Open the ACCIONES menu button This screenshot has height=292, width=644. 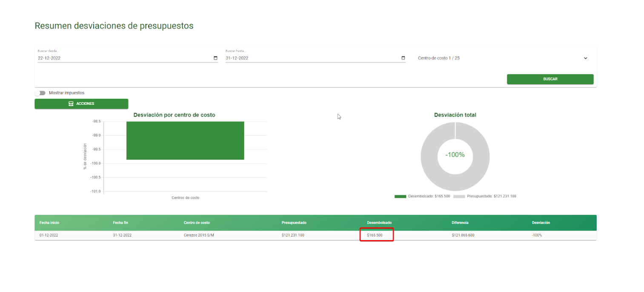pyautogui.click(x=81, y=104)
